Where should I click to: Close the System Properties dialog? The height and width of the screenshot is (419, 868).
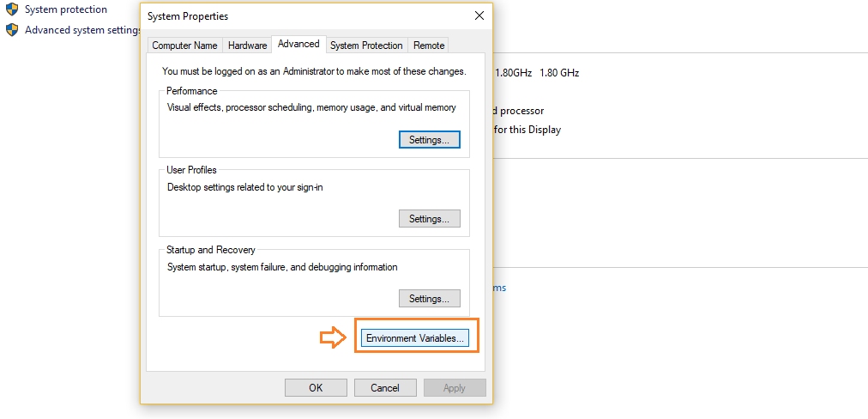click(x=479, y=16)
